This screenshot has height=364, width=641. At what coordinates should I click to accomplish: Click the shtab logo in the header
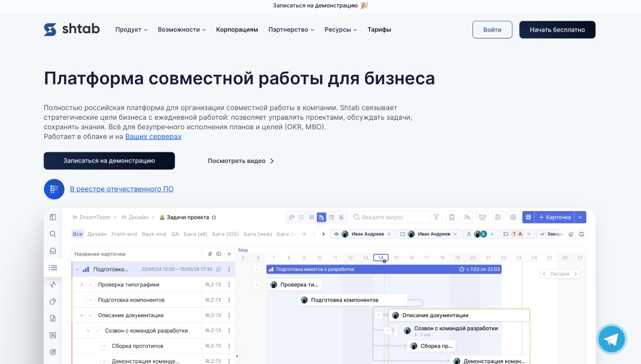tap(72, 30)
